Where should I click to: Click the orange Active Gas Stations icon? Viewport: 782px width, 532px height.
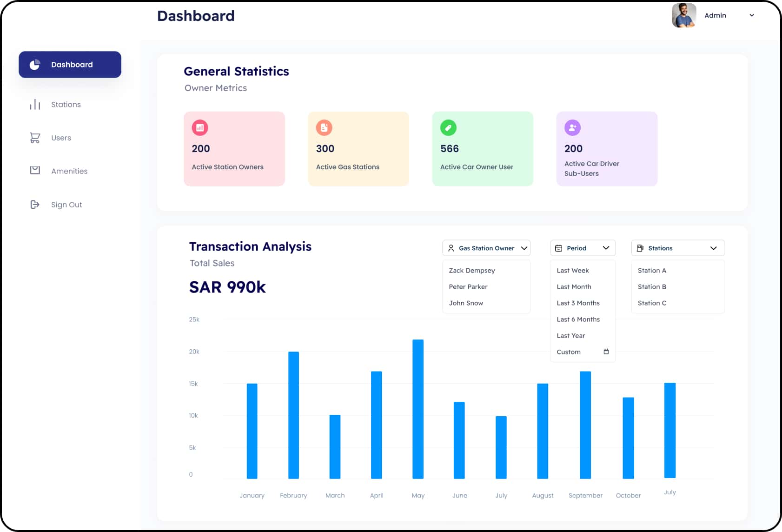click(x=324, y=128)
